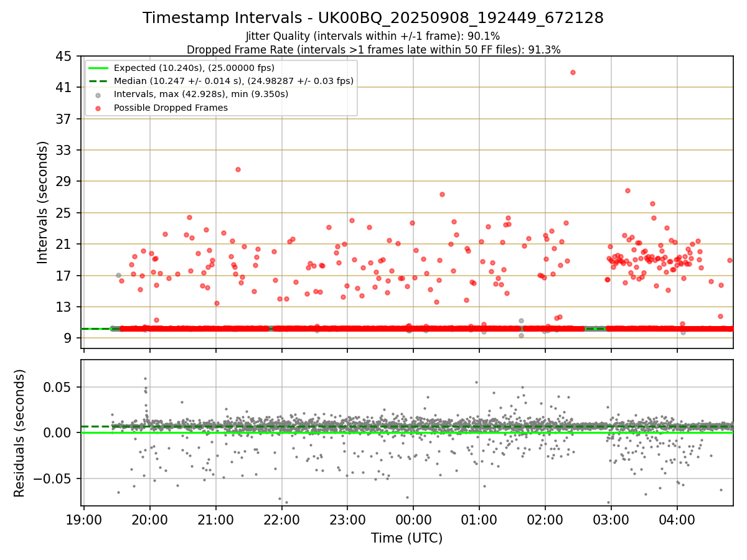Screen dimensions: 747x560
Task: Click the red dot marker in the legend
Action: (x=98, y=108)
